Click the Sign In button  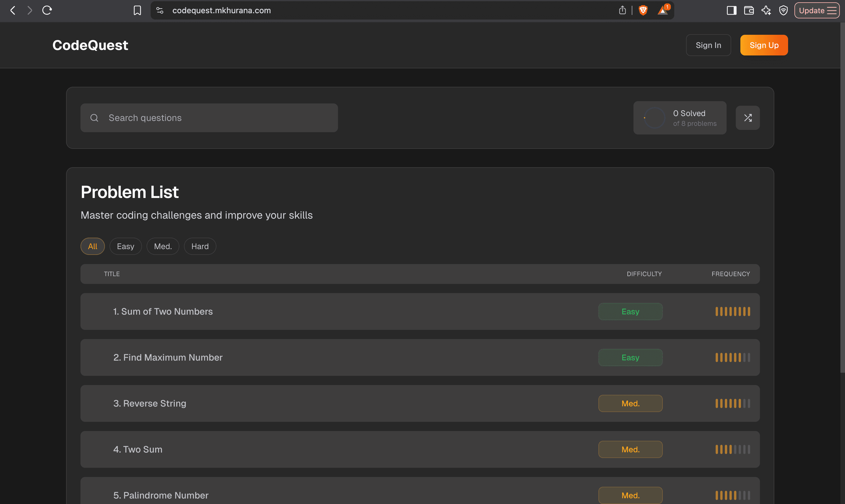tap(708, 45)
